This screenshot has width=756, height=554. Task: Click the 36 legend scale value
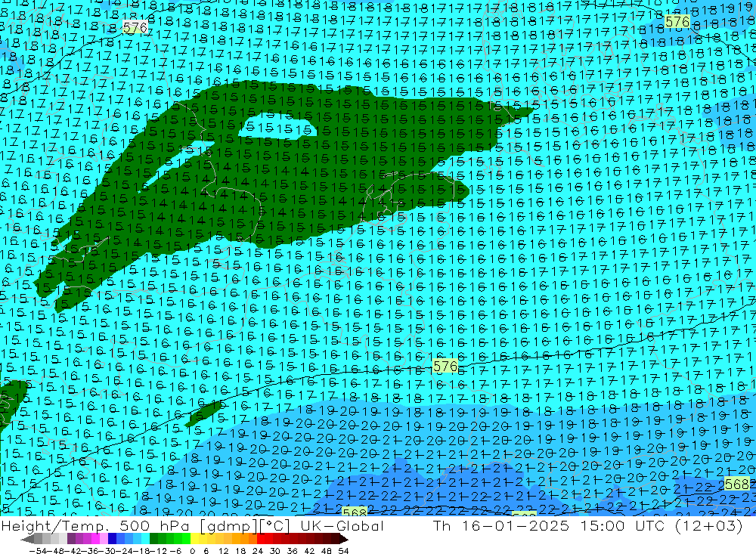[x=292, y=551]
